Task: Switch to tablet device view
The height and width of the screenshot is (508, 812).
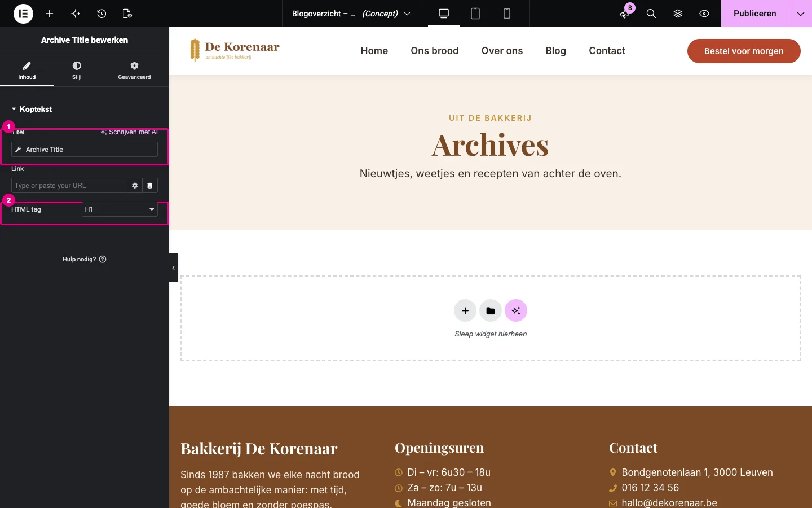Action: pyautogui.click(x=475, y=14)
